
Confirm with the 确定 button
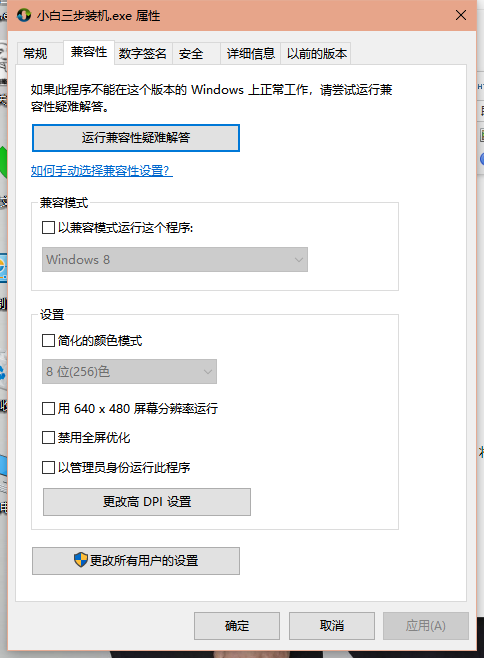(237, 626)
